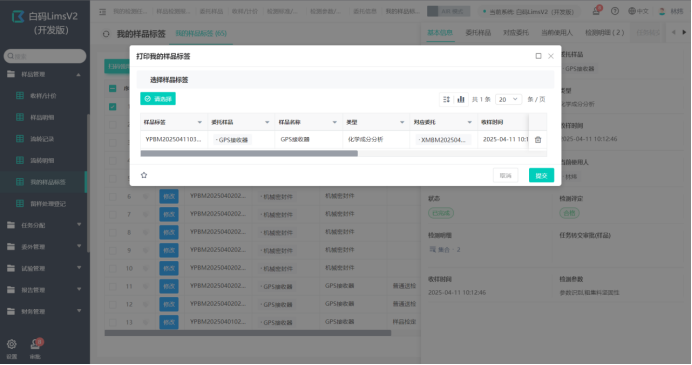This screenshot has width=692, height=365.
Task: Click the background table horizontal scrollbar
Action: point(248,333)
